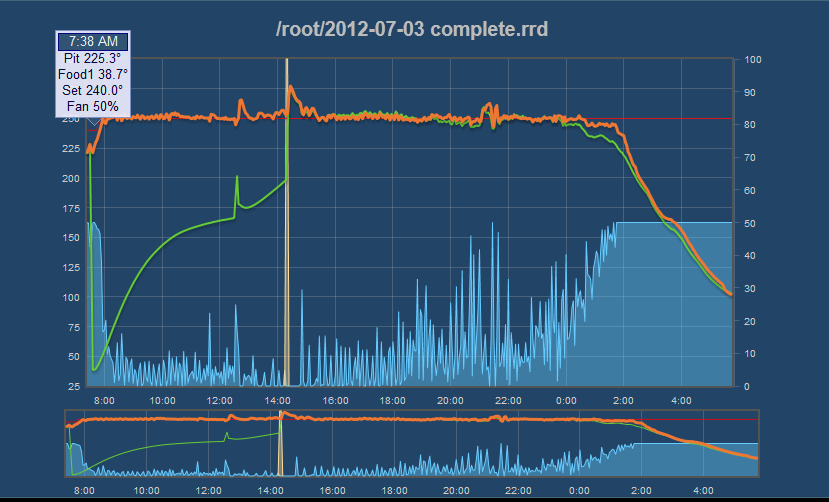
Task: Select the 'Pit 225.3°' tooltip row
Action: pyautogui.click(x=91, y=58)
